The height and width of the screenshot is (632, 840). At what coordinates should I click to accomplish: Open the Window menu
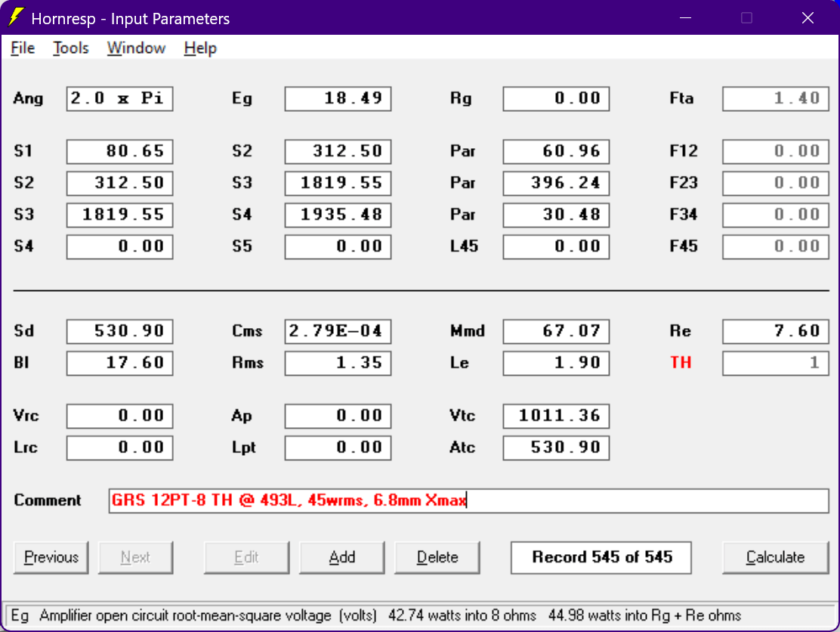[x=136, y=48]
